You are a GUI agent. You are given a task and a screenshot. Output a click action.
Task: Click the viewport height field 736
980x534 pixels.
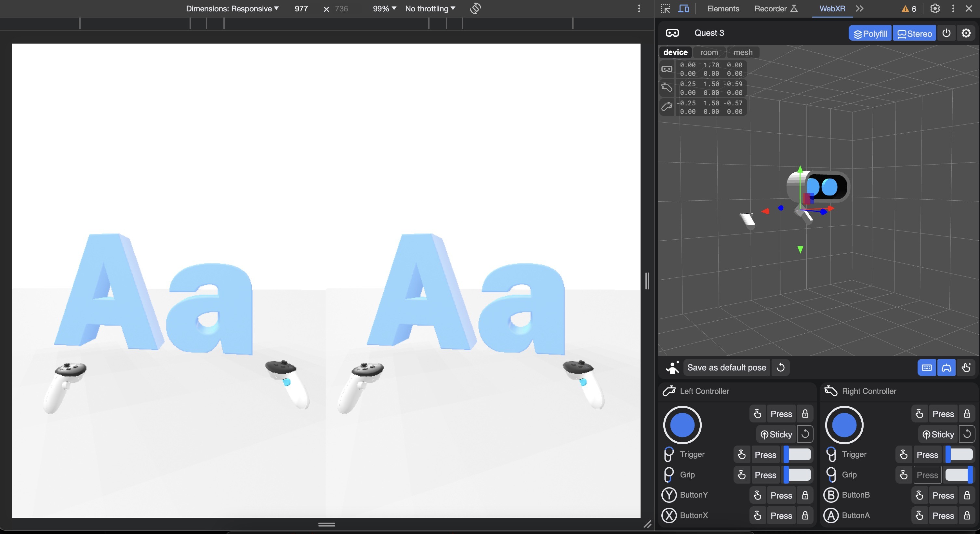point(341,8)
